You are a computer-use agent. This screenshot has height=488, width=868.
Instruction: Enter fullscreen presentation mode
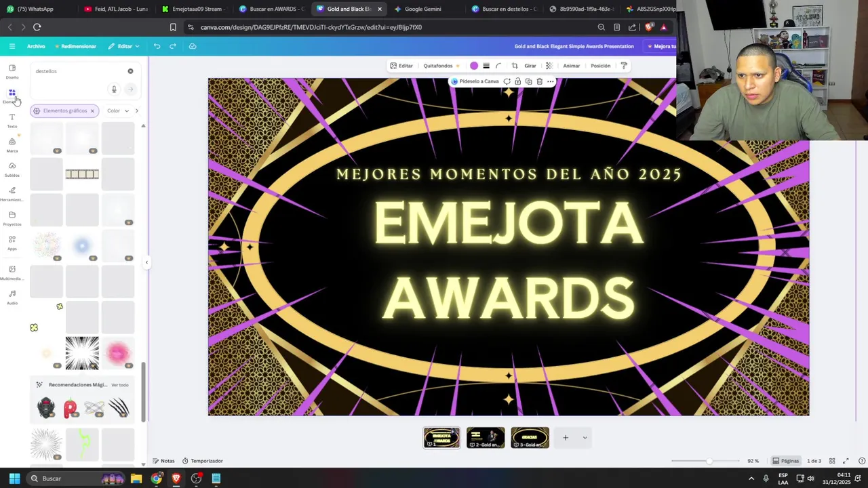coord(846,461)
